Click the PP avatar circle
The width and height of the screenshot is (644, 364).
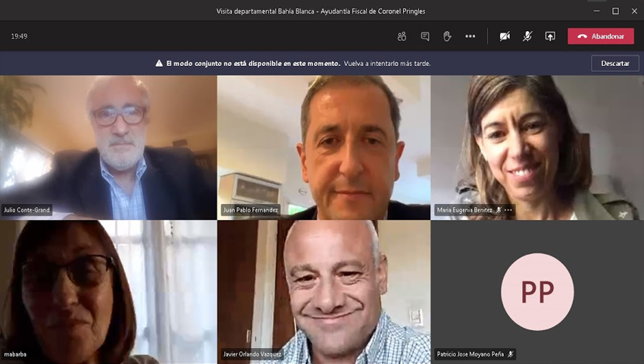tap(537, 292)
